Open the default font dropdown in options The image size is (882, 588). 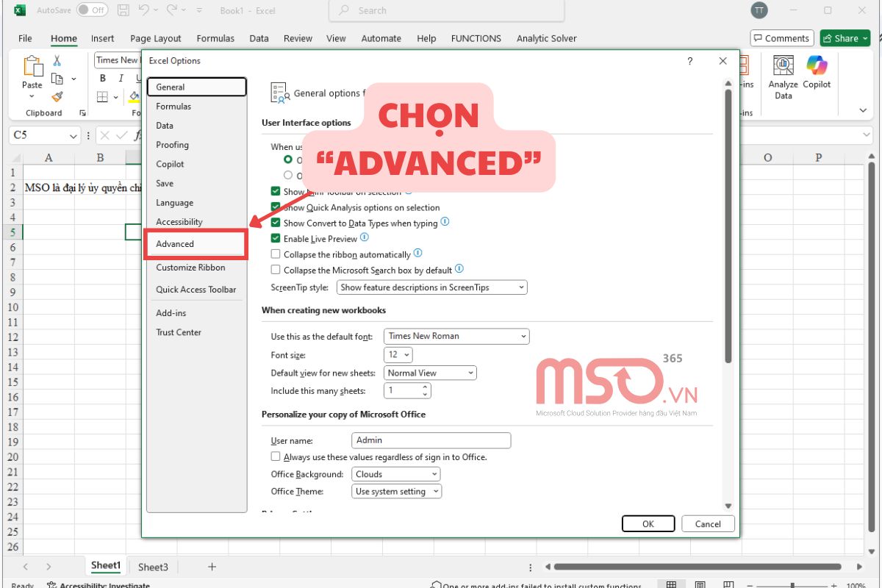click(x=456, y=336)
